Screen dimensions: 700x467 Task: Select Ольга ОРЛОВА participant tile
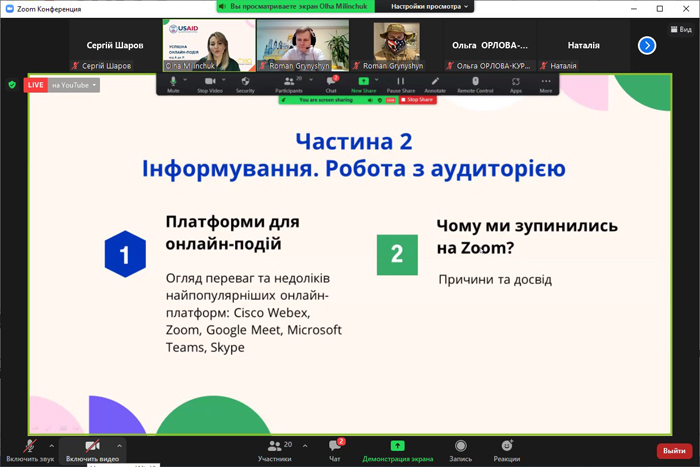(x=490, y=46)
